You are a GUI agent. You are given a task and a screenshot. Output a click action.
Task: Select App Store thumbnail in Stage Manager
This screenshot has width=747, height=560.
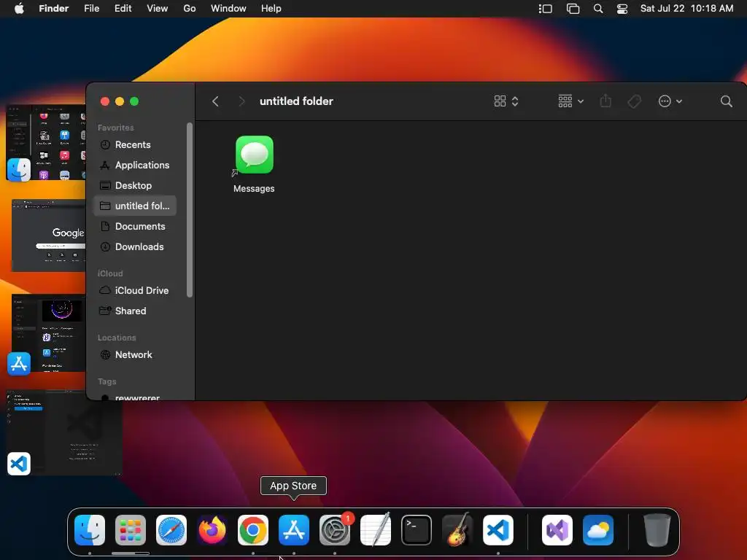click(47, 334)
